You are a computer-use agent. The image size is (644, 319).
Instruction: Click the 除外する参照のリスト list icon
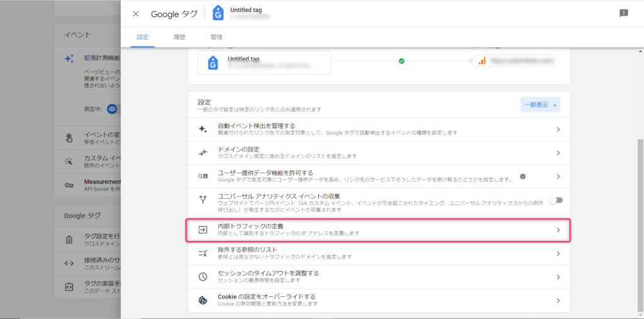pos(203,253)
